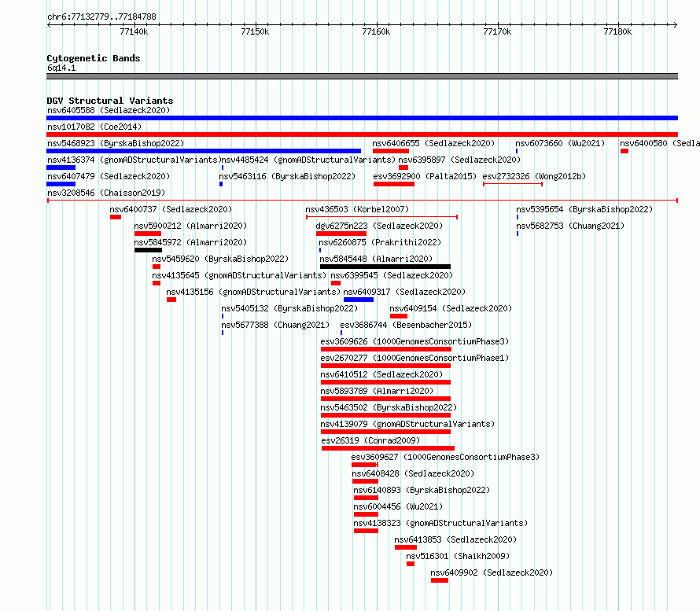Screen dimensions: 700x611
Task: Click nsv5459620 (ByrskaBishop2022) label
Action: pyautogui.click(x=220, y=259)
